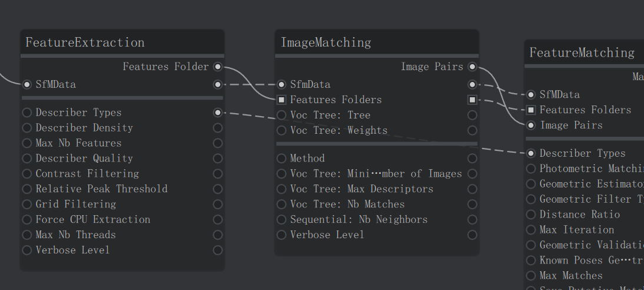Click the SfMData input pin on FeatureExtraction
Image resolution: width=644 pixels, height=290 pixels.
pyautogui.click(x=26, y=84)
